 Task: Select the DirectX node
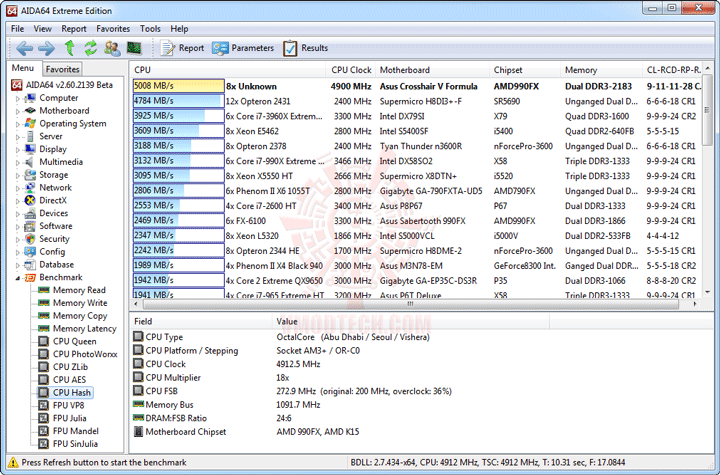pyautogui.click(x=53, y=200)
